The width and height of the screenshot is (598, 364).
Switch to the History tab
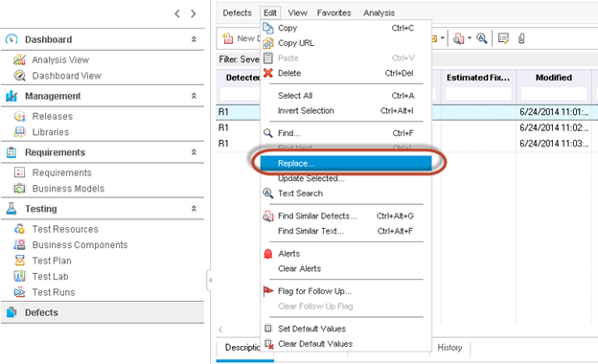pyautogui.click(x=449, y=348)
